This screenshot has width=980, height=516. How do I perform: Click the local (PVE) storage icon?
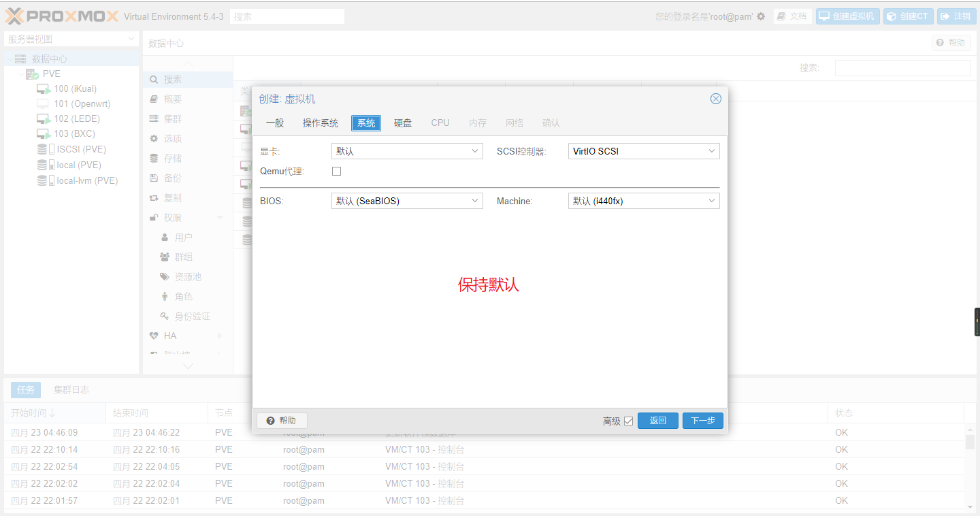click(45, 165)
